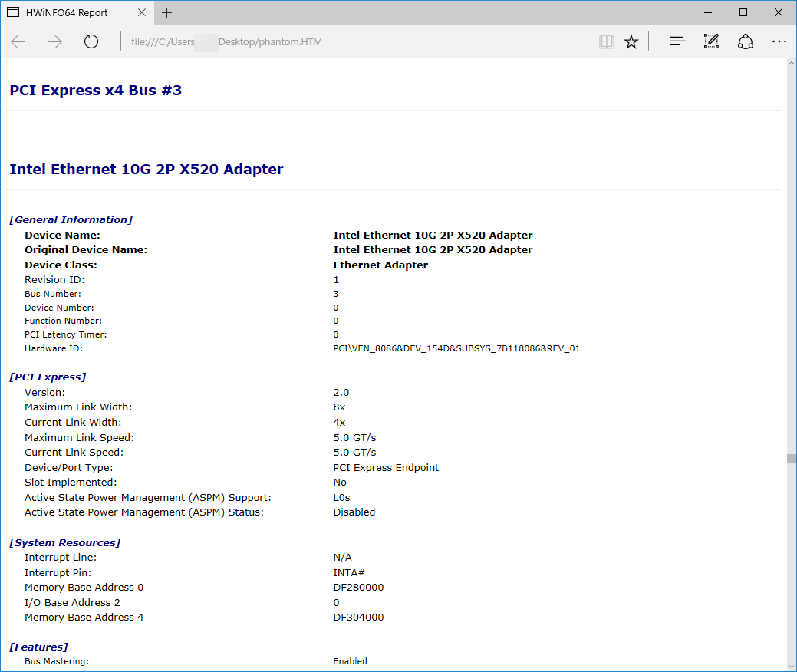Click the Bus Mastering value Enabled
The height and width of the screenshot is (672, 797).
click(x=351, y=661)
